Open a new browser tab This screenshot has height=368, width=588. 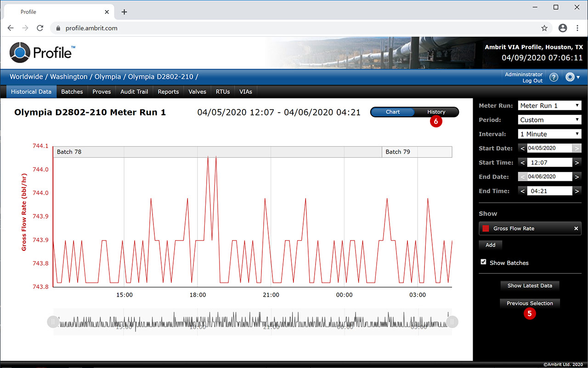pyautogui.click(x=124, y=12)
